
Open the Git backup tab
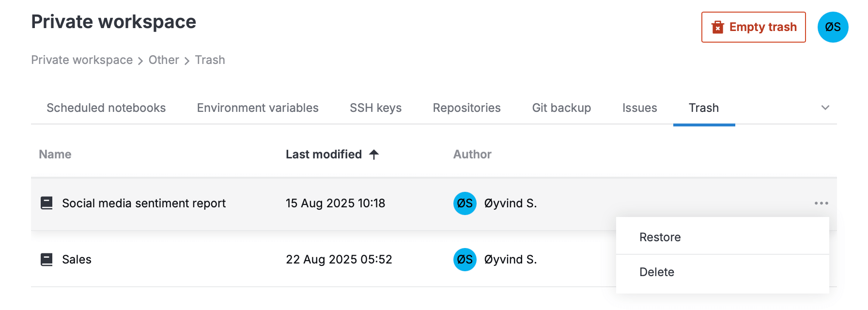click(561, 108)
